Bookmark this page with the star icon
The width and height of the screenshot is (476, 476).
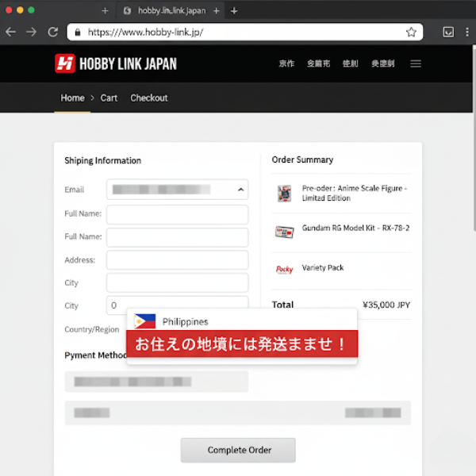coord(411,32)
